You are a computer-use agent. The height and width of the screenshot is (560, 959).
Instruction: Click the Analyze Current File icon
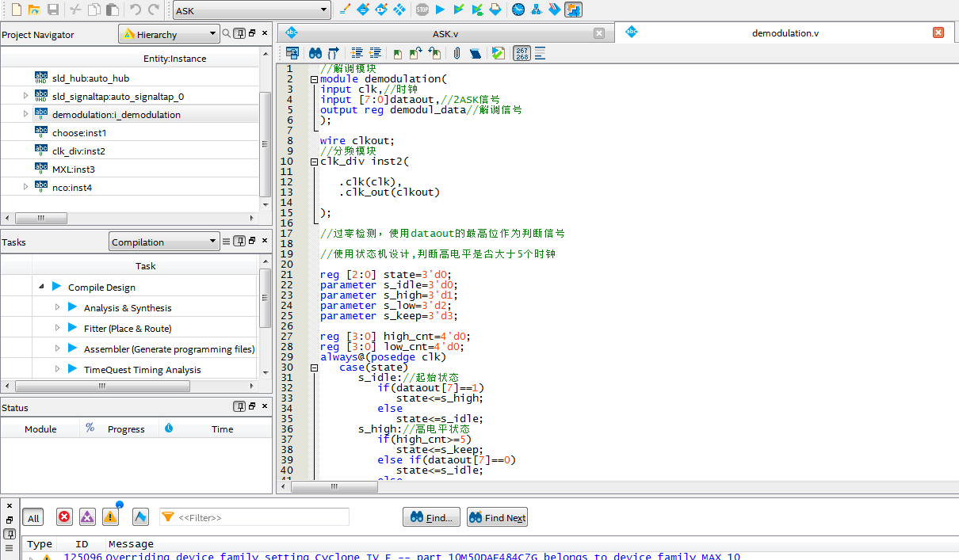coord(498,53)
